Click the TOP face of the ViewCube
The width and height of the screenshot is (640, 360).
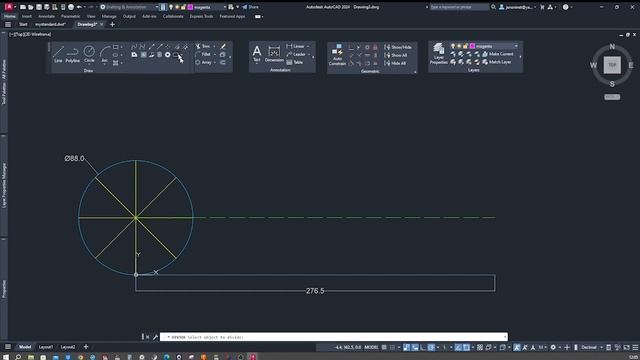612,65
